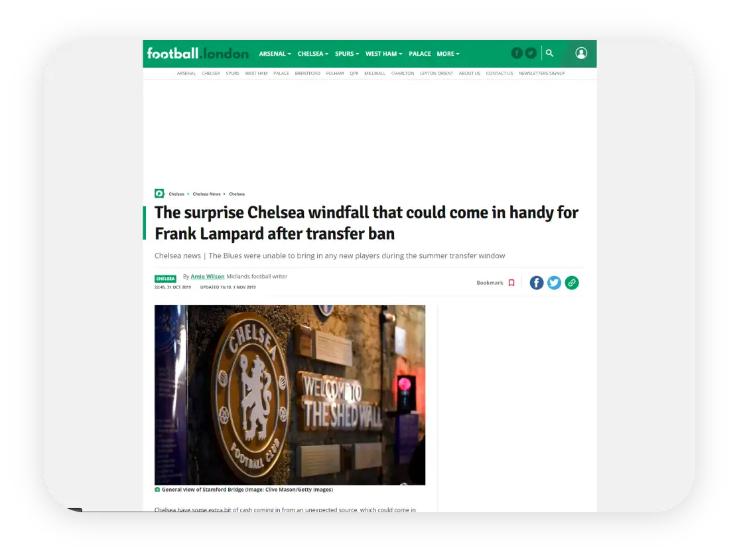The height and width of the screenshot is (560, 739).
Task: Expand the Arsenal dropdown menu
Action: [275, 54]
